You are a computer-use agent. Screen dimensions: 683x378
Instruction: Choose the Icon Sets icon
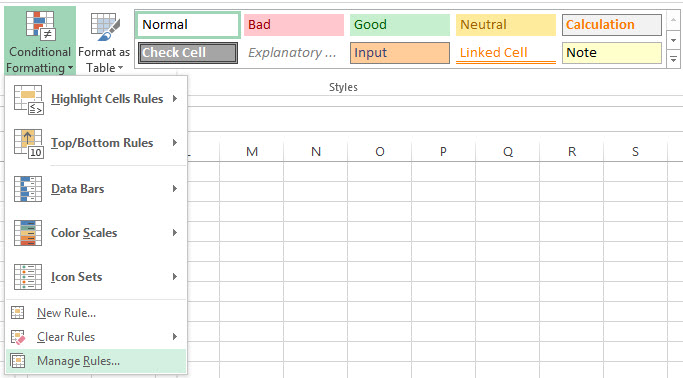click(x=28, y=277)
